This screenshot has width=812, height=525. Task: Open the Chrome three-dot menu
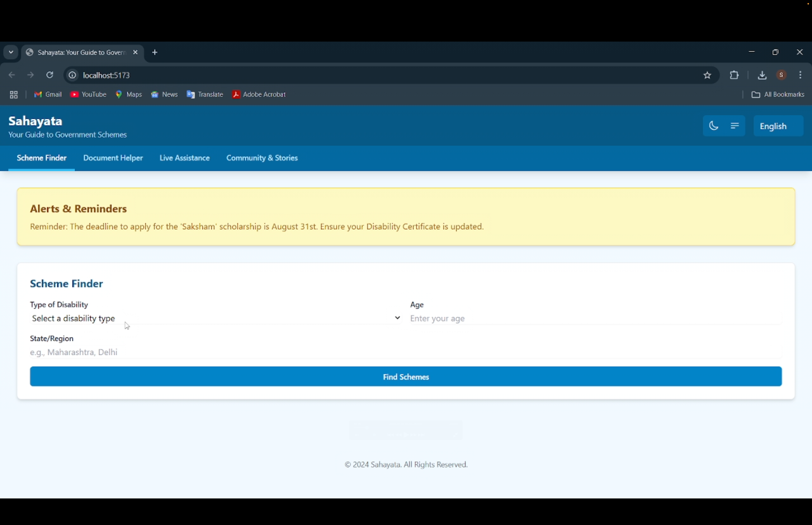click(x=801, y=75)
